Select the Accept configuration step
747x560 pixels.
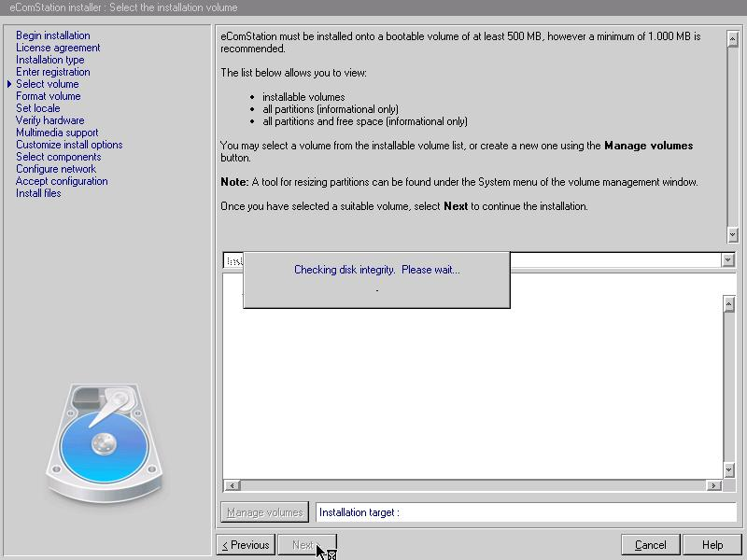62,181
